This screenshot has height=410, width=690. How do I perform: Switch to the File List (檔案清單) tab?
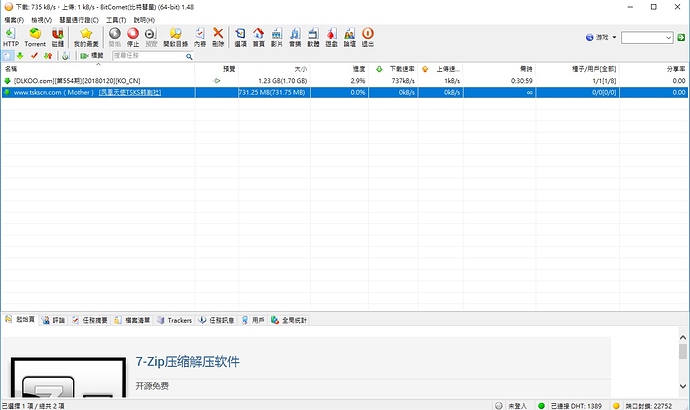[132, 320]
